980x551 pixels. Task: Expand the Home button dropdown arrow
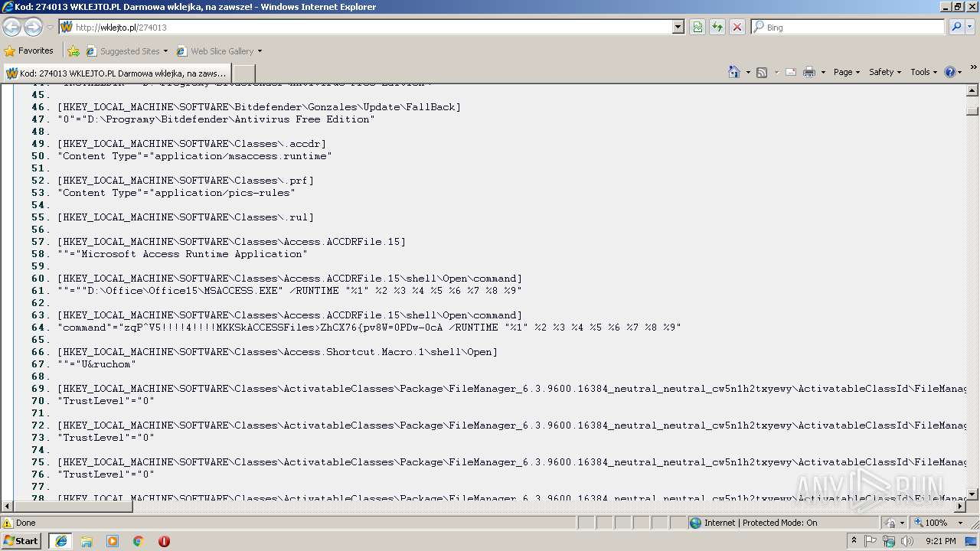[x=747, y=72]
